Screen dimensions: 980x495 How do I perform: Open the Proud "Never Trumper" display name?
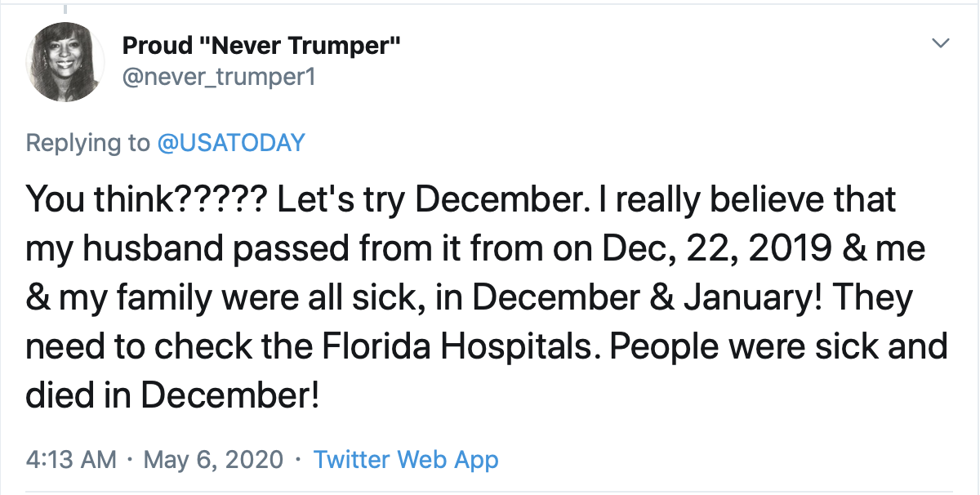coord(261,46)
